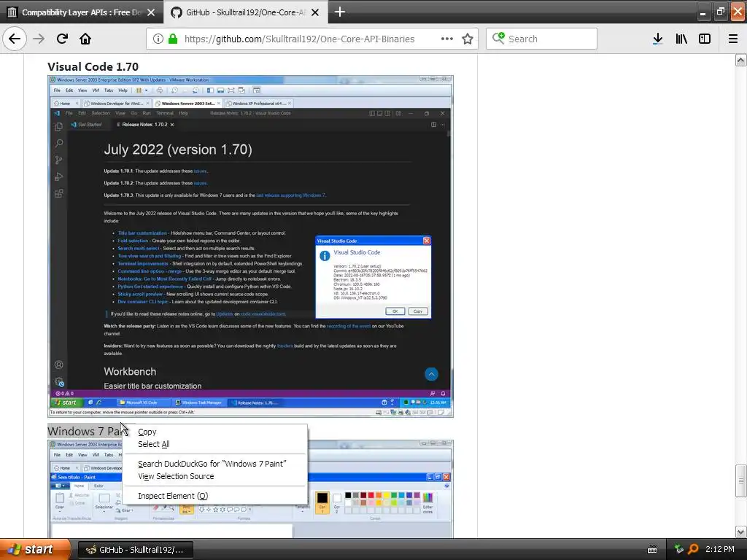Click the keyboard icon in taskbar
Screen dimensions: 747x560
click(x=652, y=550)
